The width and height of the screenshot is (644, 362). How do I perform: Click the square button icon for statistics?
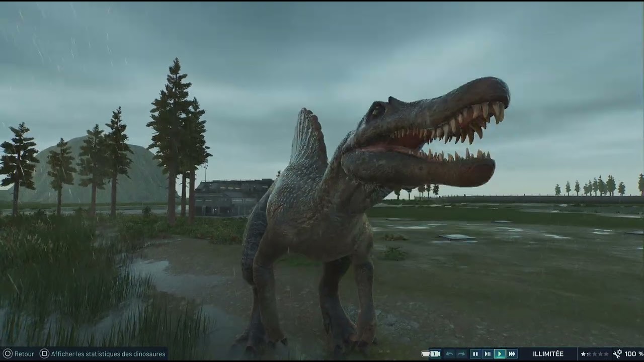coord(44,354)
